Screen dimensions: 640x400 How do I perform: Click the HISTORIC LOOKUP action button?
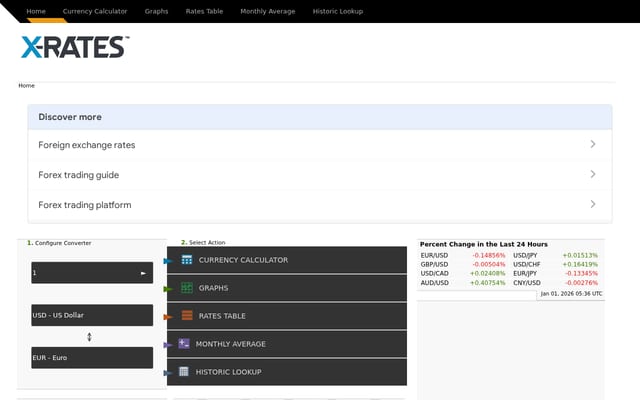click(x=287, y=372)
